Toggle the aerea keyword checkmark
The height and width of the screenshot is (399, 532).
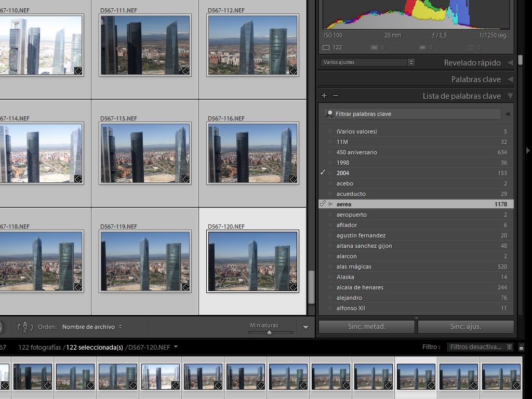pos(323,204)
